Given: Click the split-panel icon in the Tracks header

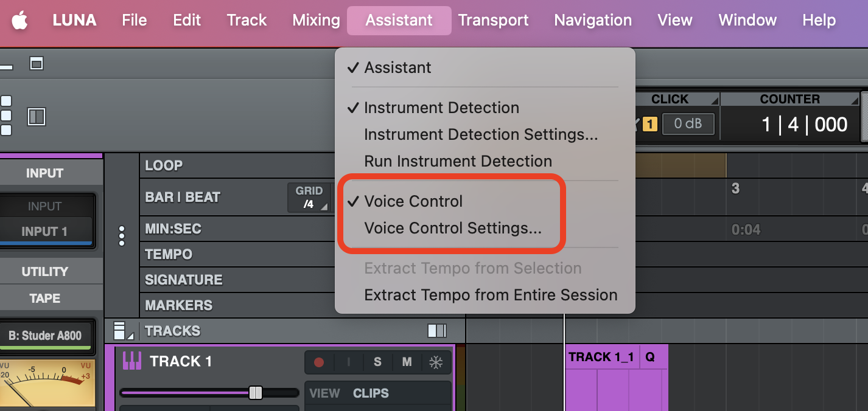Looking at the screenshot, I should point(436,331).
